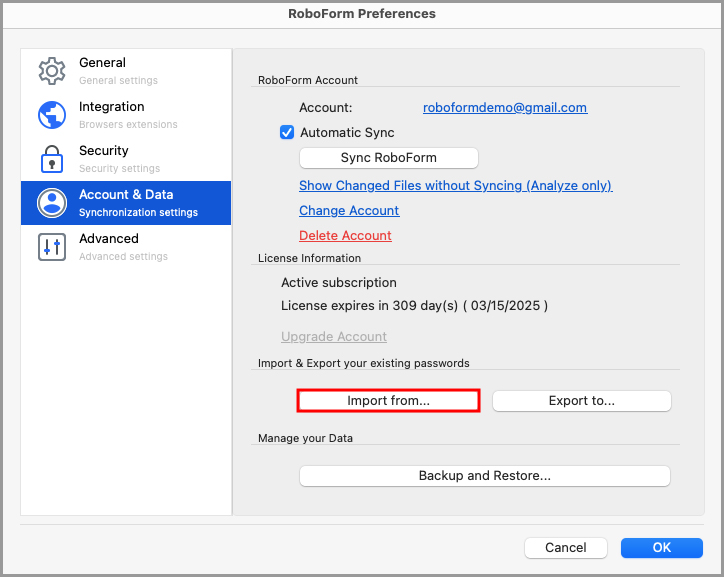This screenshot has height=577, width=724.
Task: Click the 'Synchronization settings' subtitle
Action: coord(139,212)
